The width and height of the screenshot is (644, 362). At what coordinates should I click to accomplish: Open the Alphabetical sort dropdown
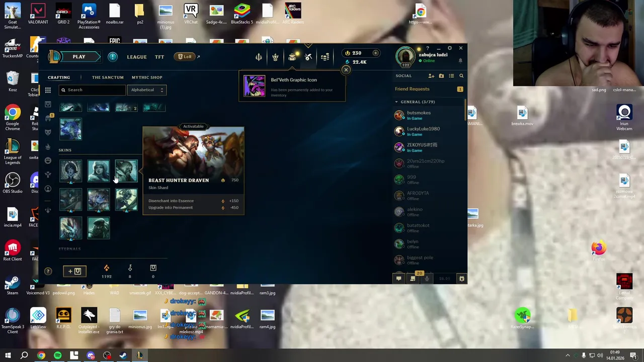tap(147, 90)
